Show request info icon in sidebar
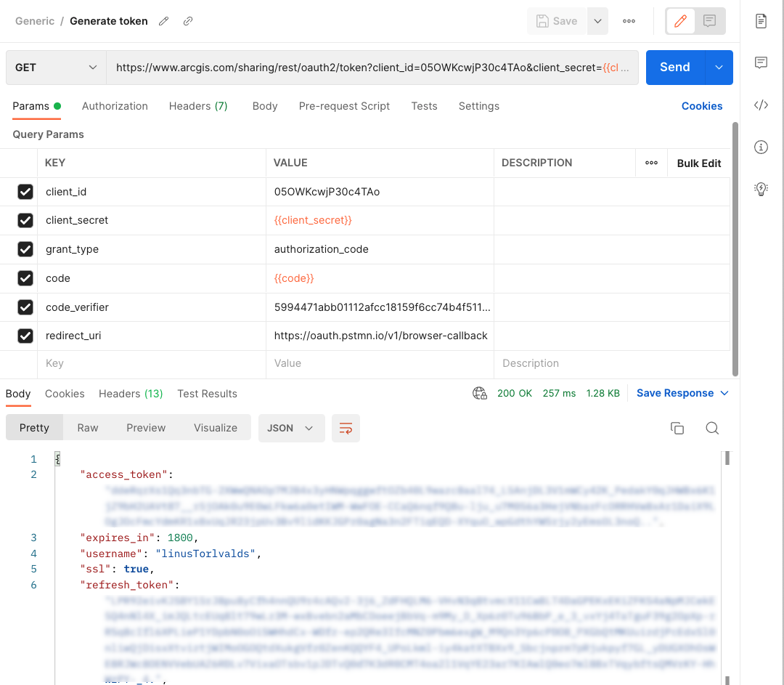The width and height of the screenshot is (784, 685). point(761,147)
